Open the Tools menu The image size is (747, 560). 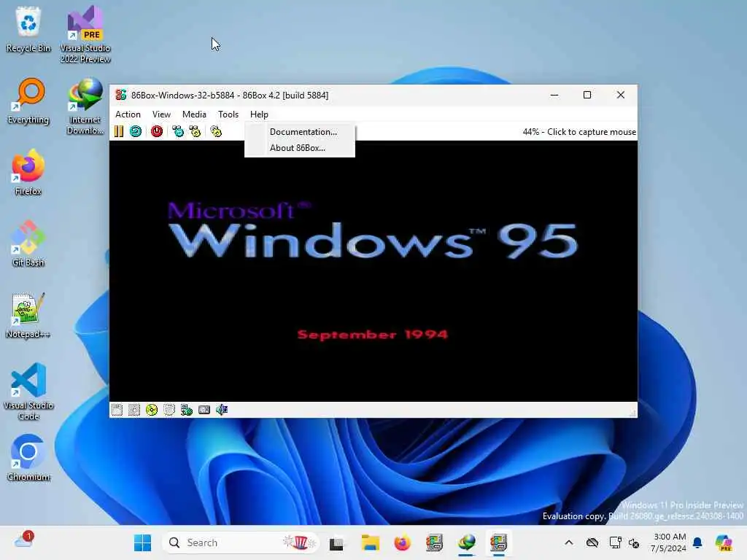click(x=228, y=114)
